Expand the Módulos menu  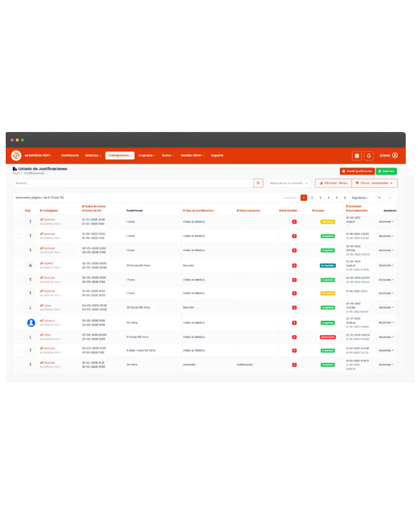click(x=93, y=155)
